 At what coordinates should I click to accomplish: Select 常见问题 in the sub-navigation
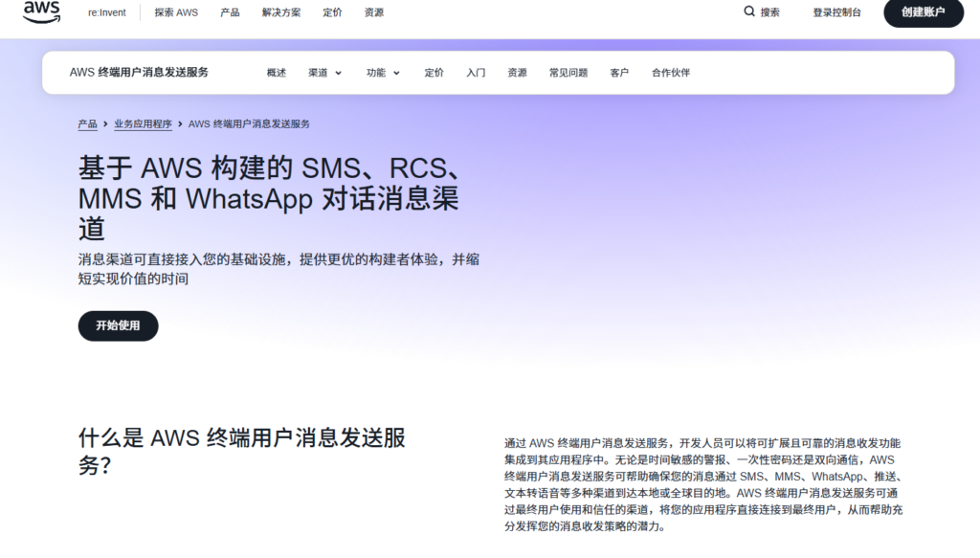click(568, 73)
